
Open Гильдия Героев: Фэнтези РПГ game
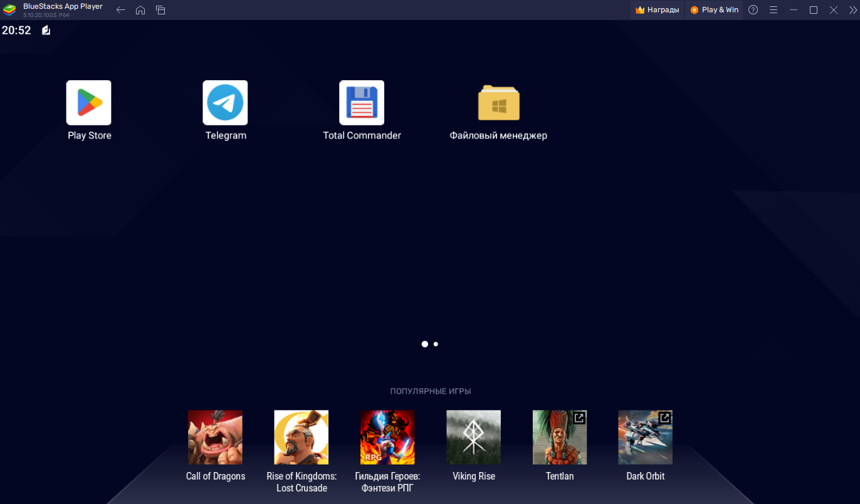(x=387, y=438)
